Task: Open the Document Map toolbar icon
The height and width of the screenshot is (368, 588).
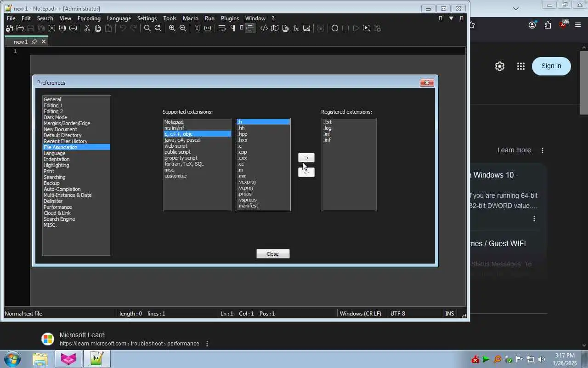Action: point(275,28)
